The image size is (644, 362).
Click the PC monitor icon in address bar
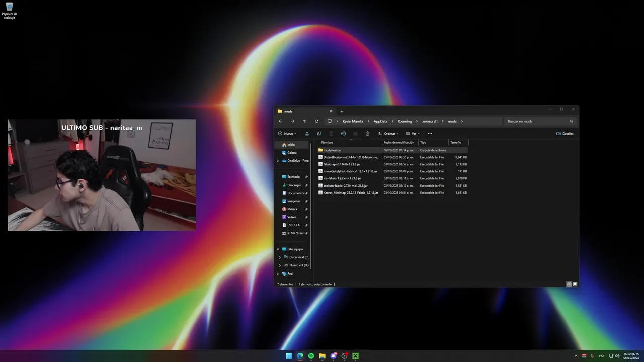point(330,121)
